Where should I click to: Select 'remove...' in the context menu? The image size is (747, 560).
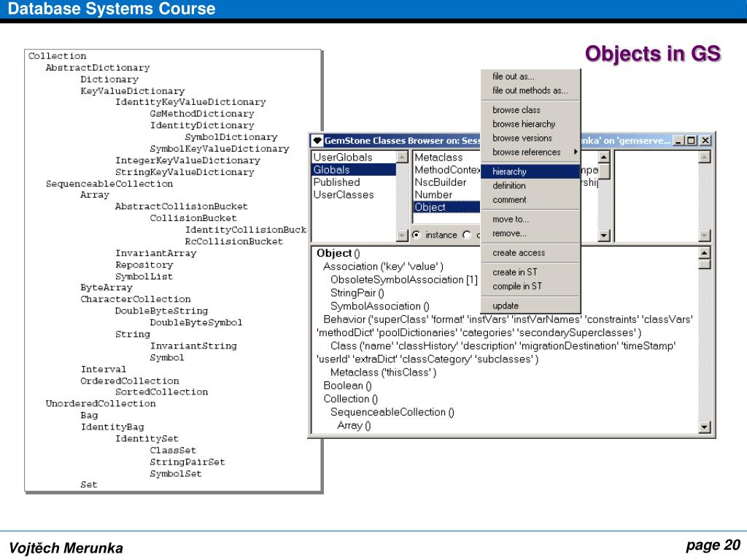coord(509,233)
